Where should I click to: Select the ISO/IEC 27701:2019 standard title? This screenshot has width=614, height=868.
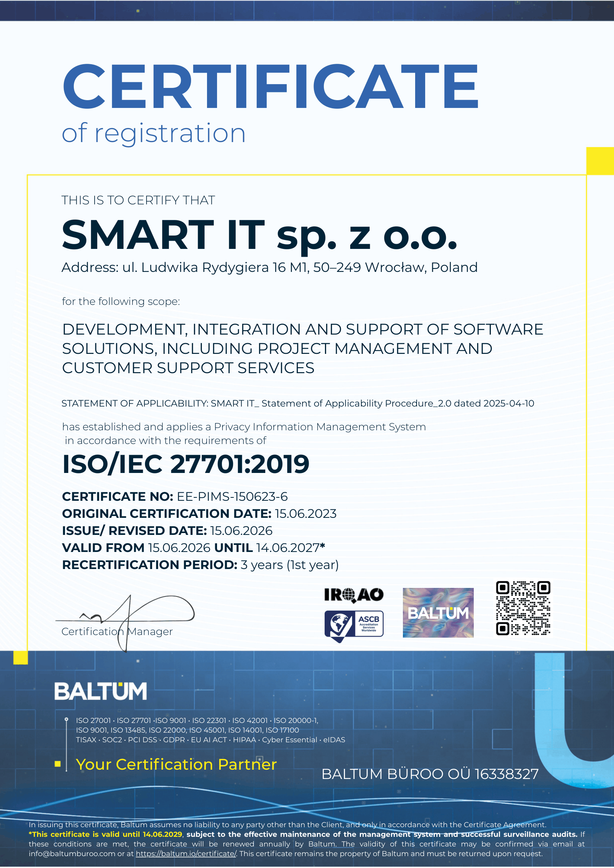click(186, 464)
